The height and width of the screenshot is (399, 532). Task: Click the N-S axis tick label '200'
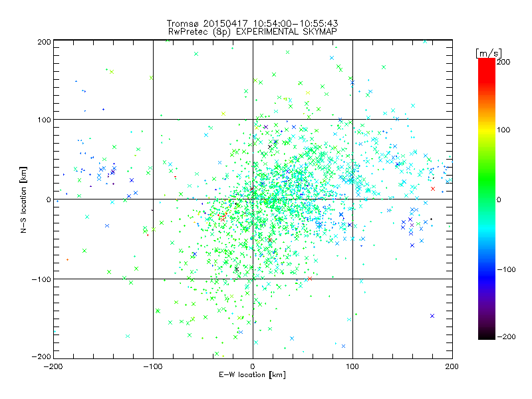pyautogui.click(x=44, y=42)
